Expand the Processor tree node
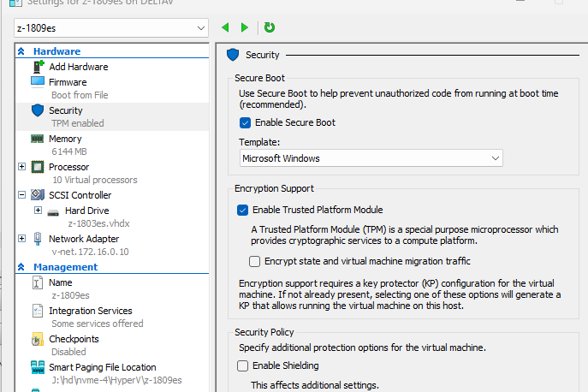Screen dimensions: 588x392 (x=21, y=167)
